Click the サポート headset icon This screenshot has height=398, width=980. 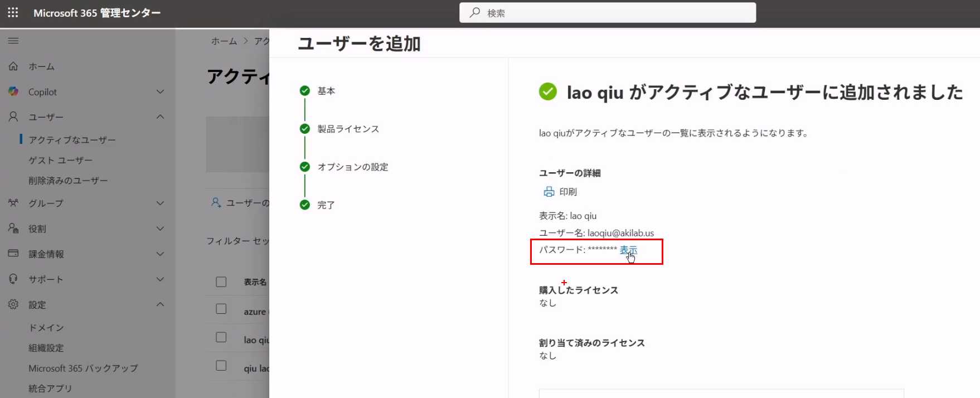coord(13,279)
